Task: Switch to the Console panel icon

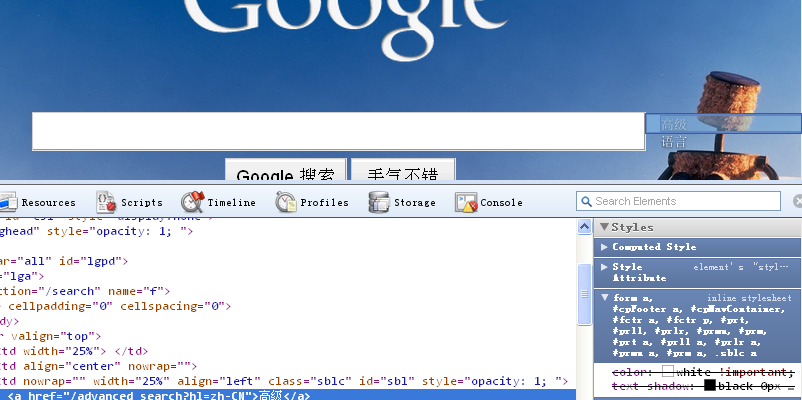Action: (x=466, y=202)
